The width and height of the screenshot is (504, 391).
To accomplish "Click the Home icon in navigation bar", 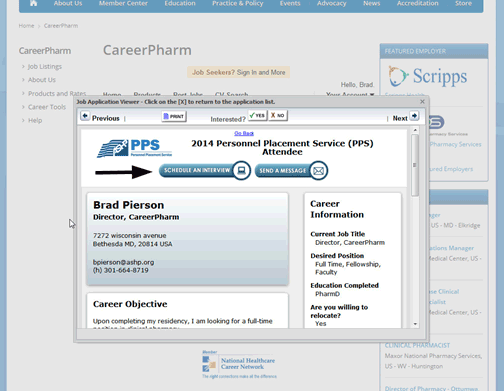I will (34, 3).
